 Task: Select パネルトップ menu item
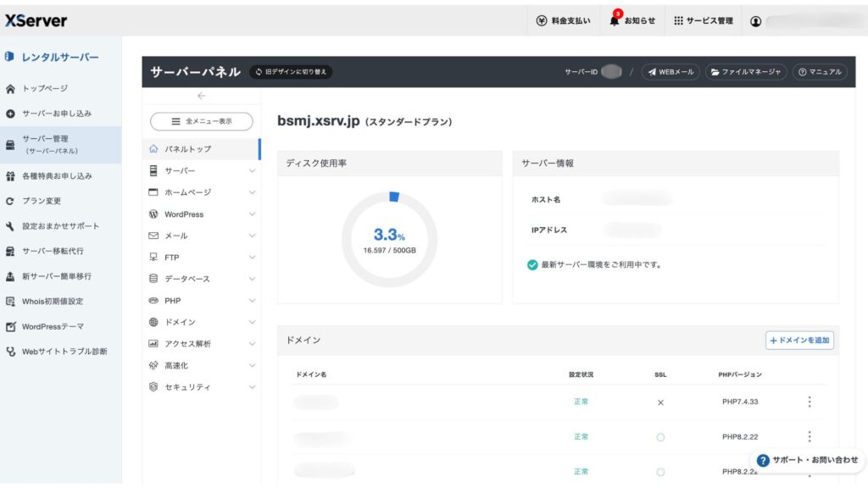click(202, 149)
